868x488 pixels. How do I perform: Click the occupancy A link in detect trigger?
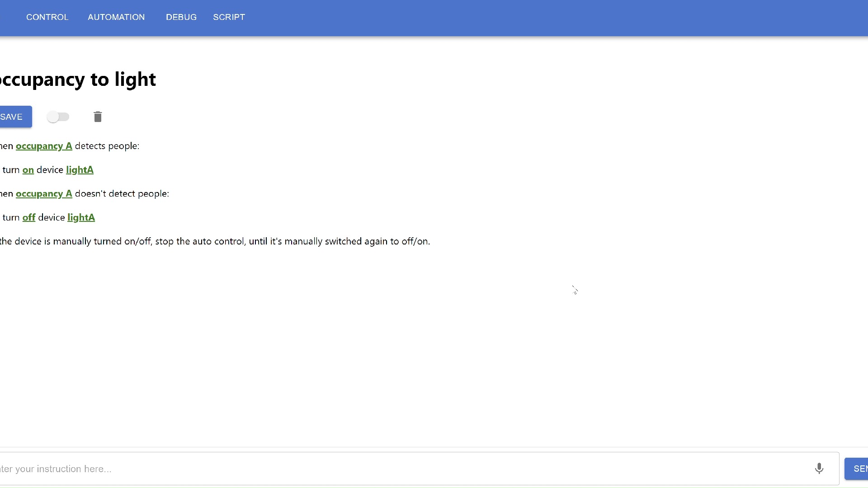(x=43, y=146)
